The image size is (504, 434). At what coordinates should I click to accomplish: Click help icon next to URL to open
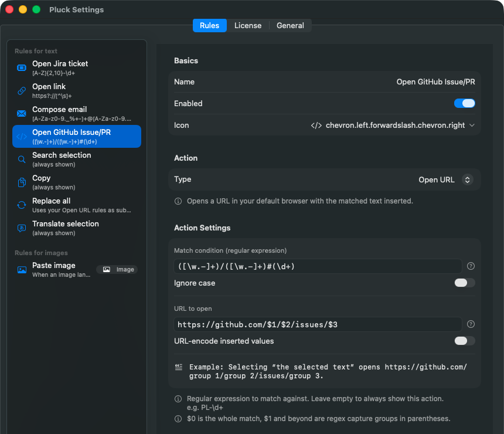[x=471, y=324]
